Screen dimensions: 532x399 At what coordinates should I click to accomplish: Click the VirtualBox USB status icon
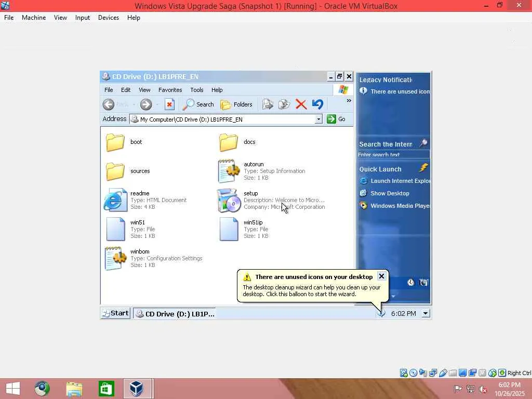click(443, 373)
